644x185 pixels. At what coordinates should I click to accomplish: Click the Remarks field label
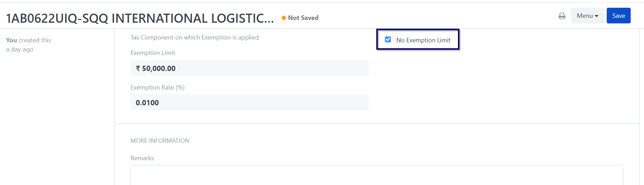point(142,158)
